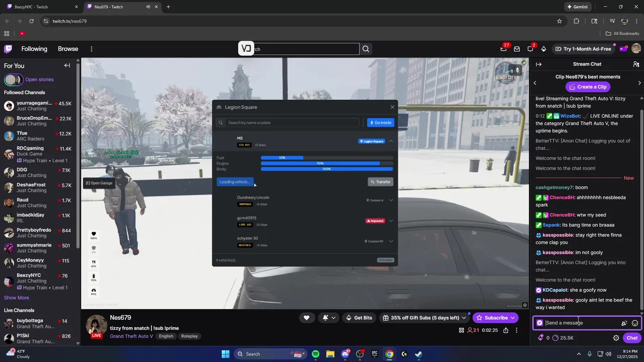
Task: Open the Browse menu item
Action: coord(68,49)
